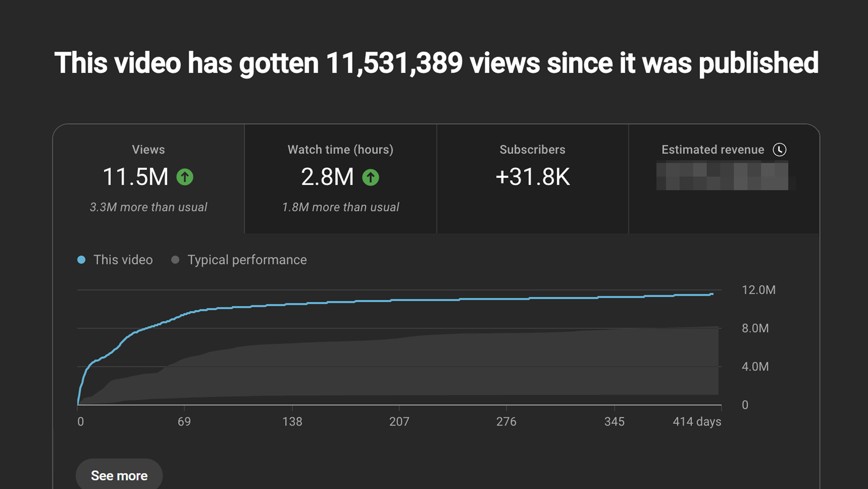Click green up-arrow icon next to 2.8M

tap(371, 177)
